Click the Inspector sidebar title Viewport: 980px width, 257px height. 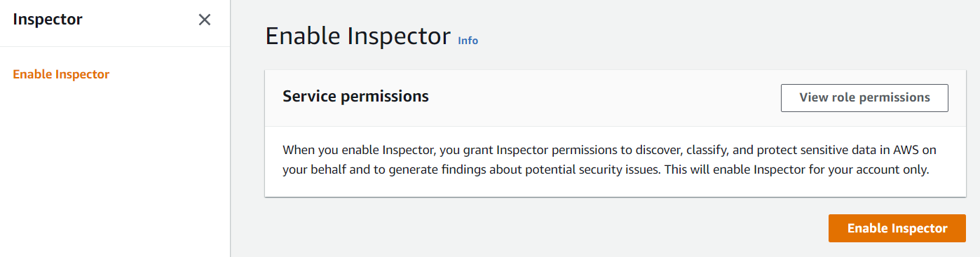[48, 20]
